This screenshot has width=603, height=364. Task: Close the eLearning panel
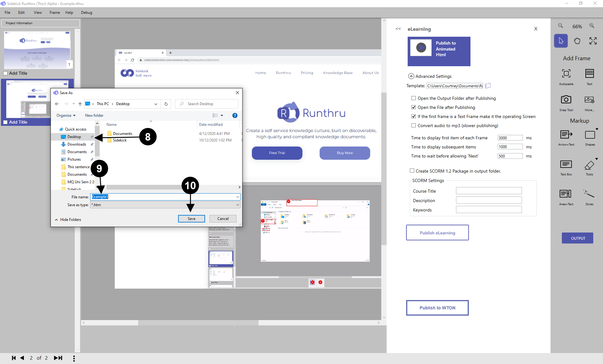click(536, 29)
